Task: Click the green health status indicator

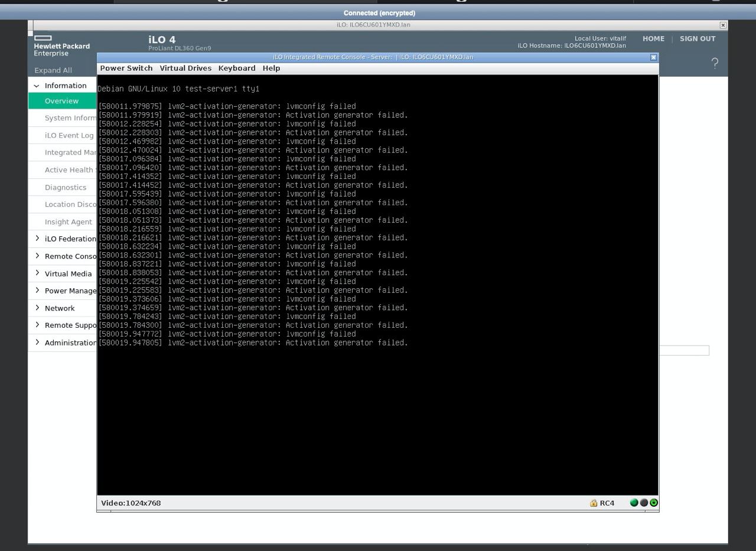Action: coord(634,503)
